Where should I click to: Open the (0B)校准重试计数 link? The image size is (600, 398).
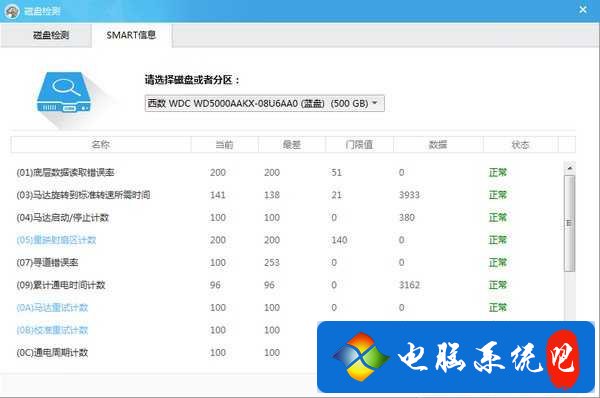coord(52,330)
